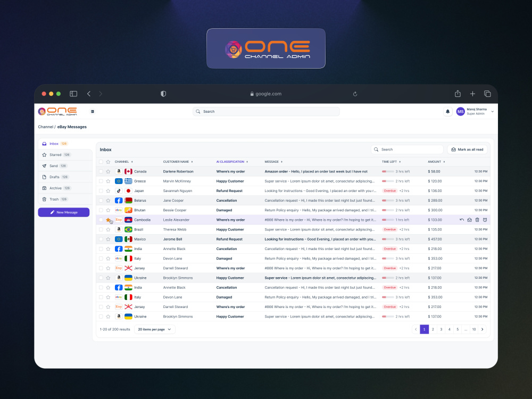The image size is (532, 399).
Task: Click the Channel breadcrumb link
Action: (x=45, y=127)
